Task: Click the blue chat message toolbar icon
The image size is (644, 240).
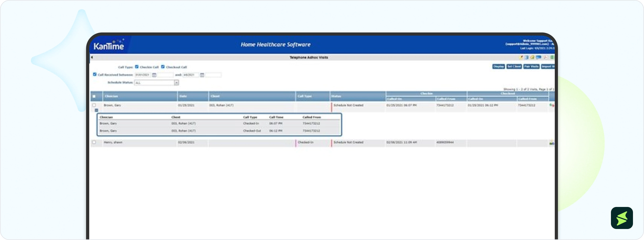Action: coord(539,57)
